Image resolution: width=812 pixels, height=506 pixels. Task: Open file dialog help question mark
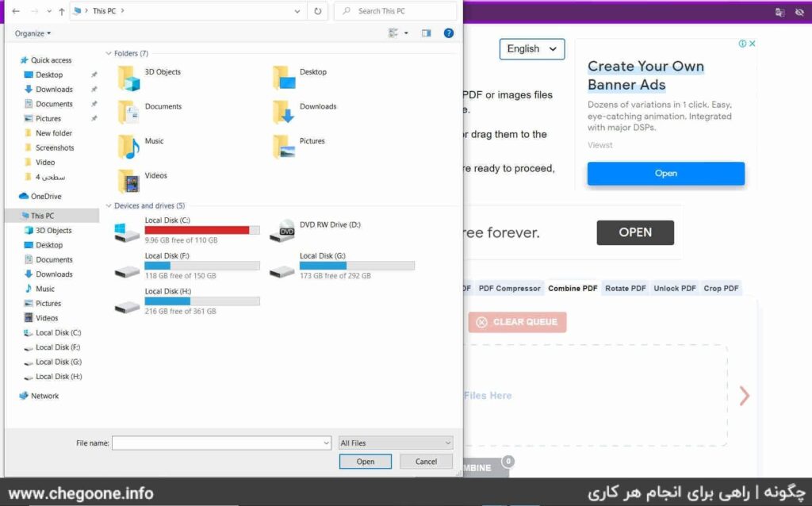click(x=449, y=33)
